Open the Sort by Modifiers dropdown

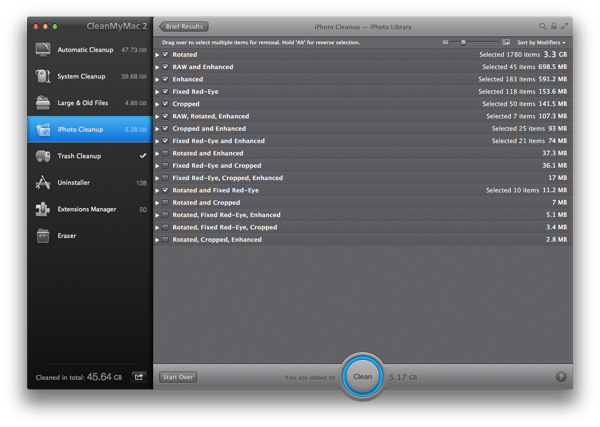[x=541, y=42]
